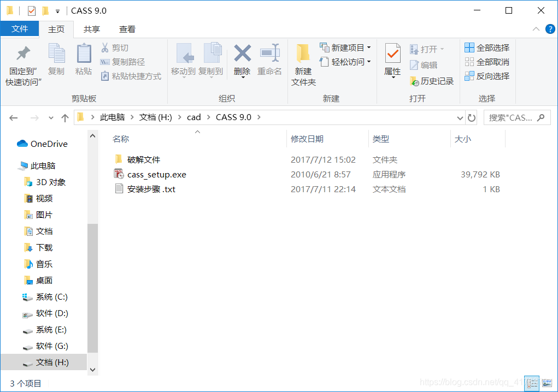Open Properties (属性) with checkmark icon
558x392 pixels.
[392, 54]
